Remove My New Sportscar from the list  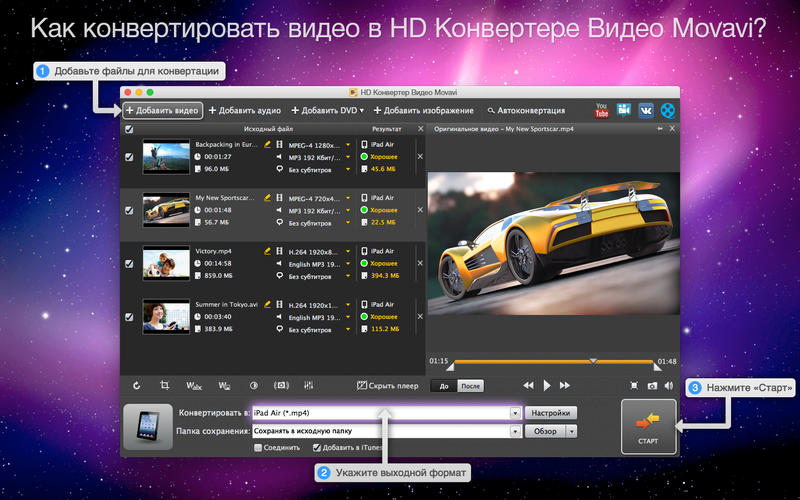(x=420, y=210)
